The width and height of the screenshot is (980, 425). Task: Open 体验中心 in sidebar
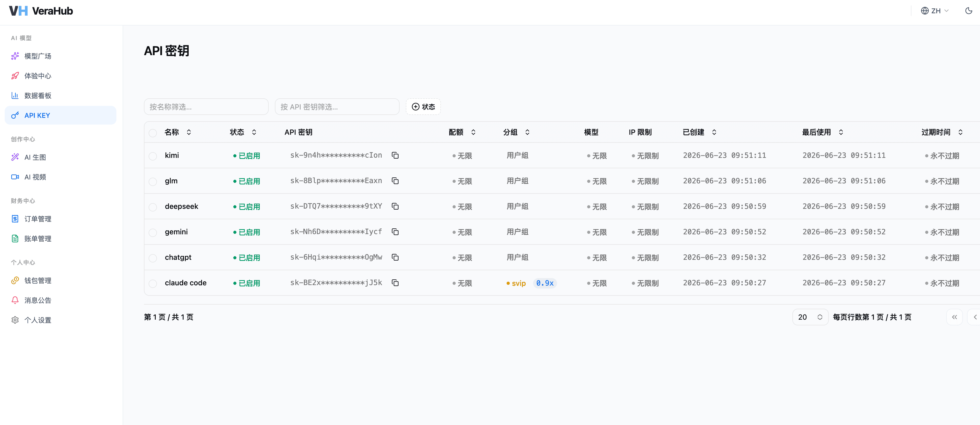[x=61, y=76]
